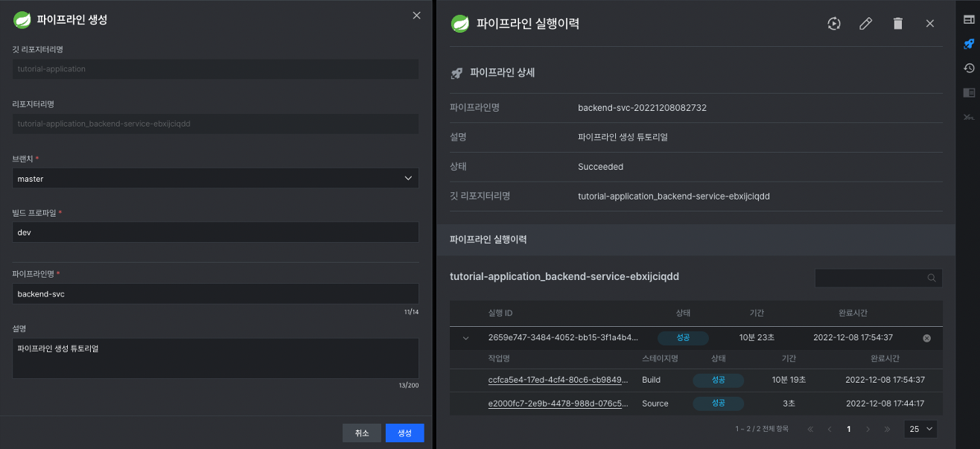This screenshot has height=449, width=980.
Task: Close the pipeline execution history panel
Action: point(930,24)
